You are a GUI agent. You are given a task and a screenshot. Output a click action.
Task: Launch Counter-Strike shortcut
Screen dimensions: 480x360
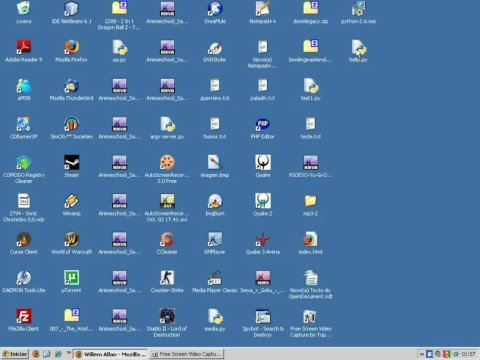pyautogui.click(x=167, y=281)
